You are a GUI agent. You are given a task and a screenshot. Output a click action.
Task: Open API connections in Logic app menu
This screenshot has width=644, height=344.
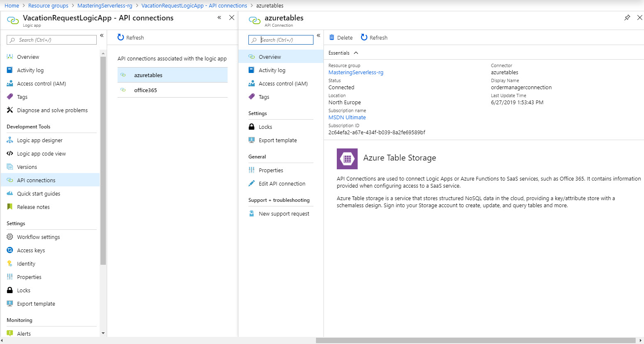[x=50, y=180]
